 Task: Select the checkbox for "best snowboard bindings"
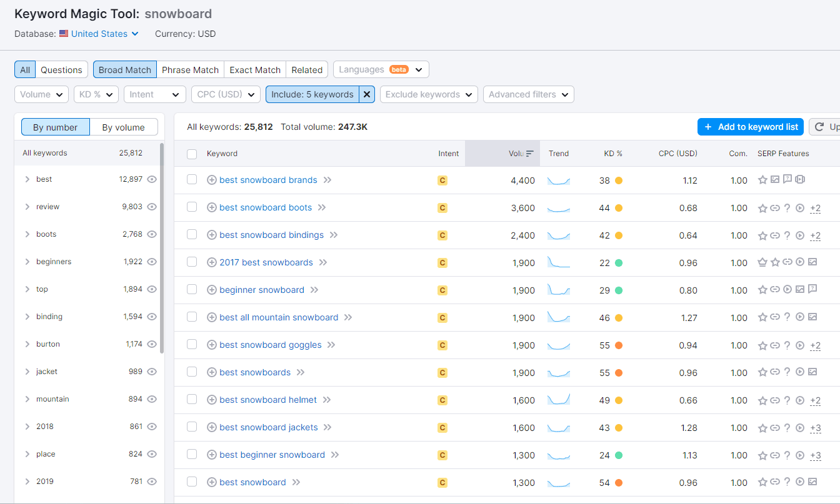pyautogui.click(x=192, y=234)
